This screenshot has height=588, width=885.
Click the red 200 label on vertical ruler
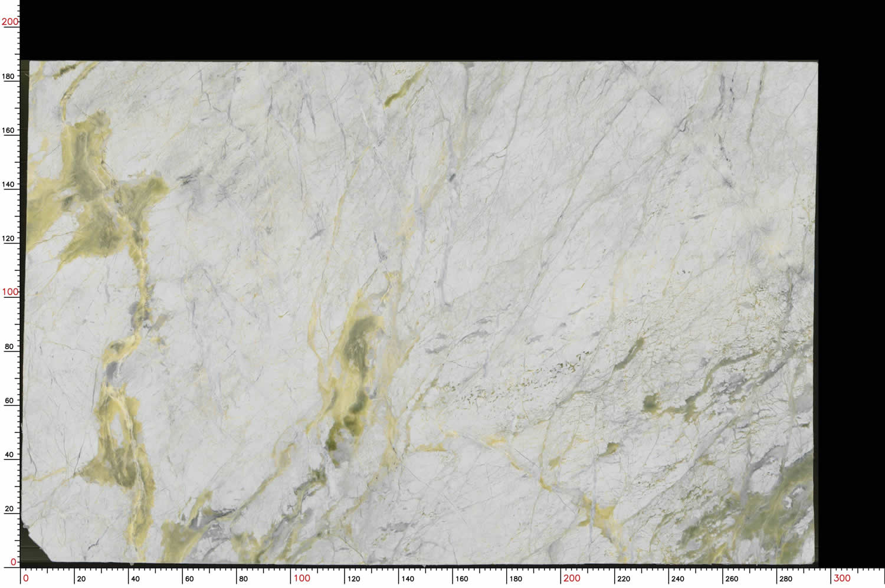tap(9, 22)
